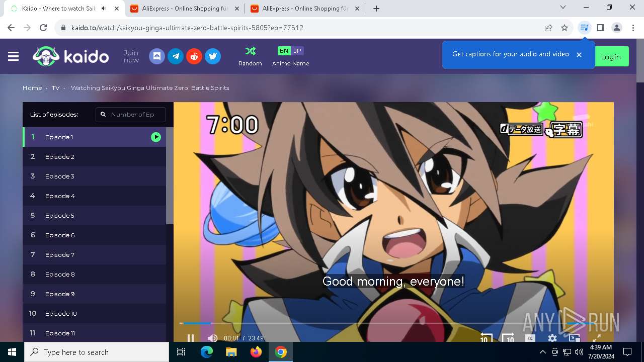
Task: Click the green play icon on Episode 1
Action: coord(156,137)
